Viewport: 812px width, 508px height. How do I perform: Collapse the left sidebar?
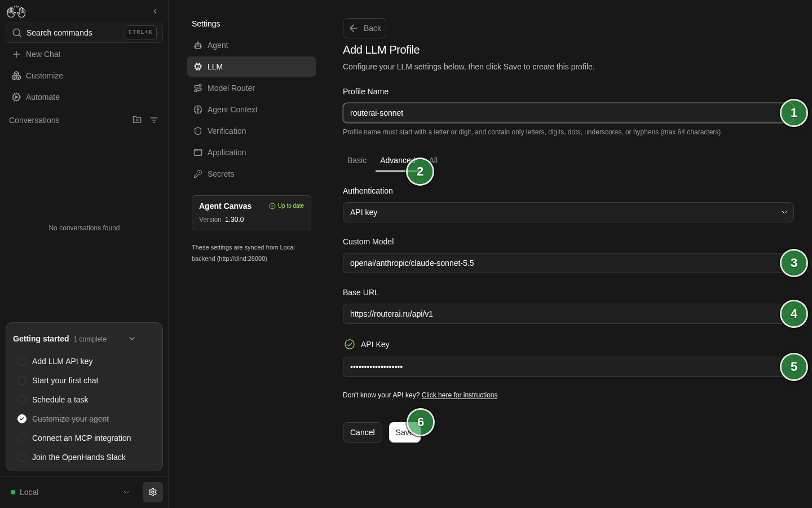coord(155,11)
